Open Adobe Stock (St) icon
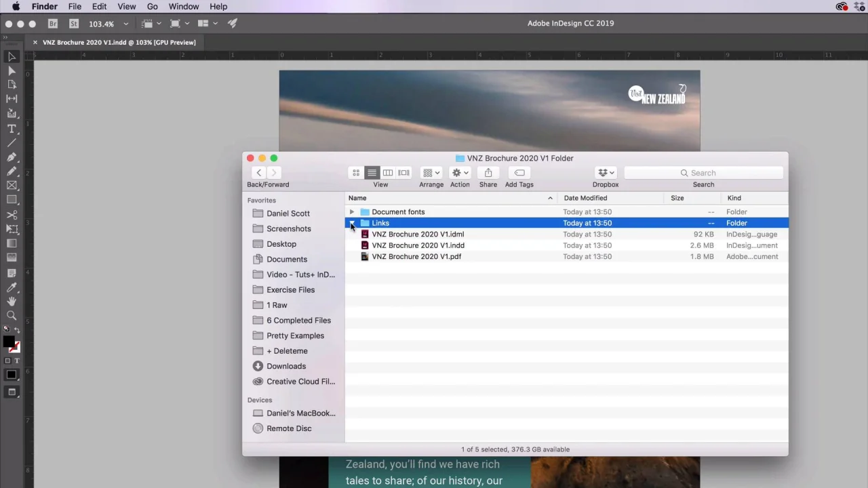Image resolution: width=868 pixels, height=488 pixels. click(x=74, y=24)
